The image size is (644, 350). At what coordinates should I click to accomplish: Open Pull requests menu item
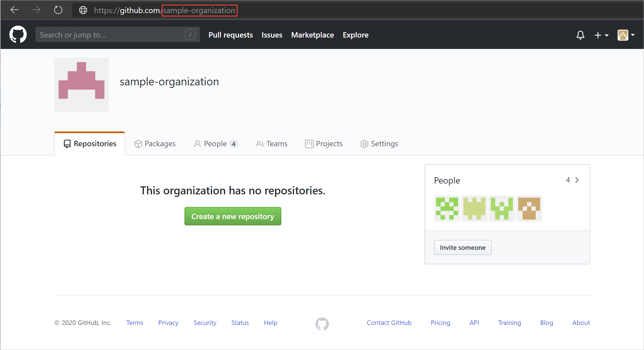tap(231, 35)
